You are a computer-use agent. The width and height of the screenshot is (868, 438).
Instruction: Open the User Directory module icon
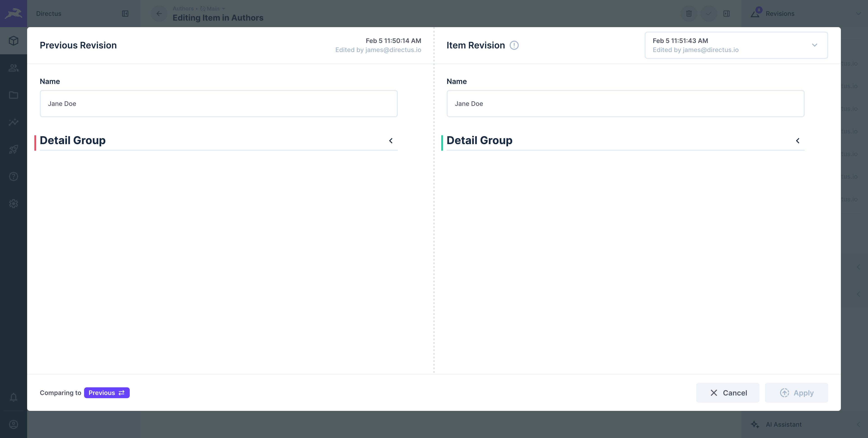tap(14, 68)
